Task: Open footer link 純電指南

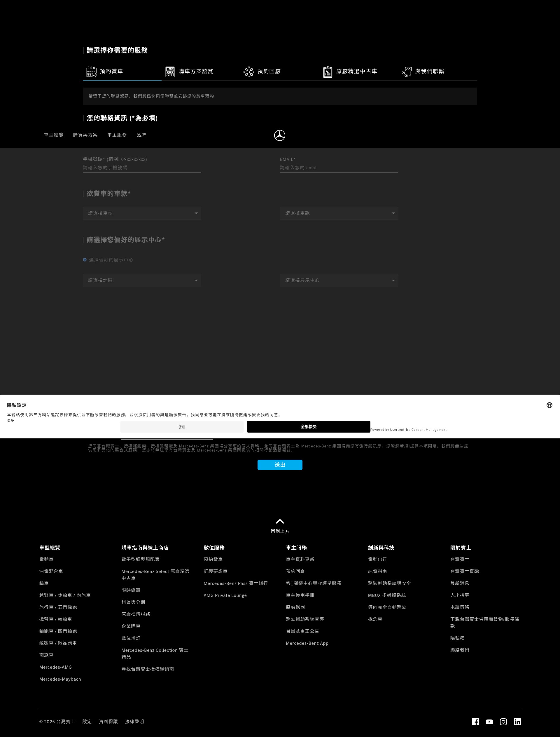Action: coord(377,571)
